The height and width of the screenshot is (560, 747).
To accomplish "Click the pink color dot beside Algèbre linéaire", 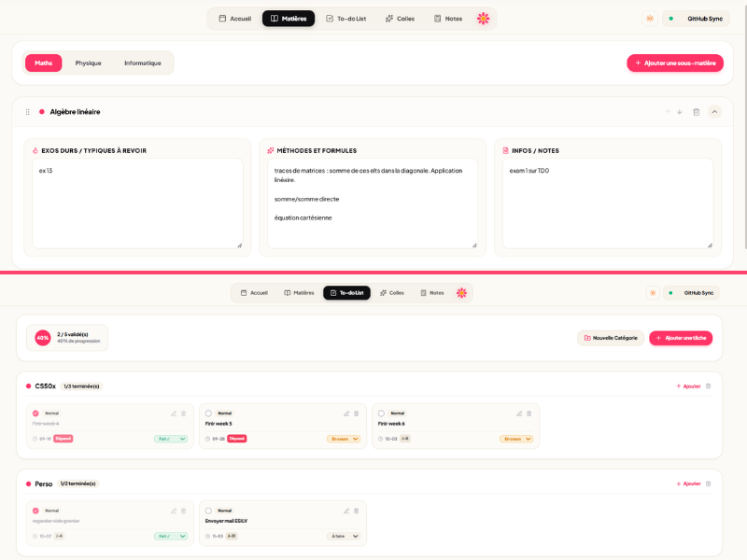I will 42,112.
